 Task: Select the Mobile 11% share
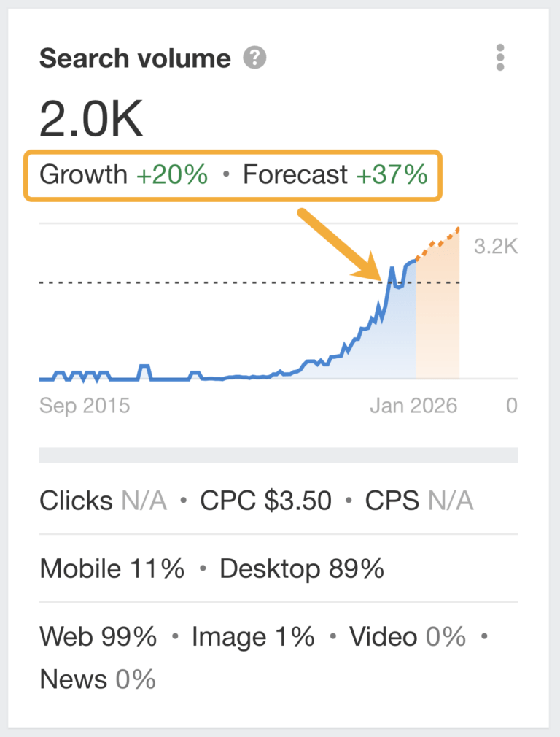112,568
